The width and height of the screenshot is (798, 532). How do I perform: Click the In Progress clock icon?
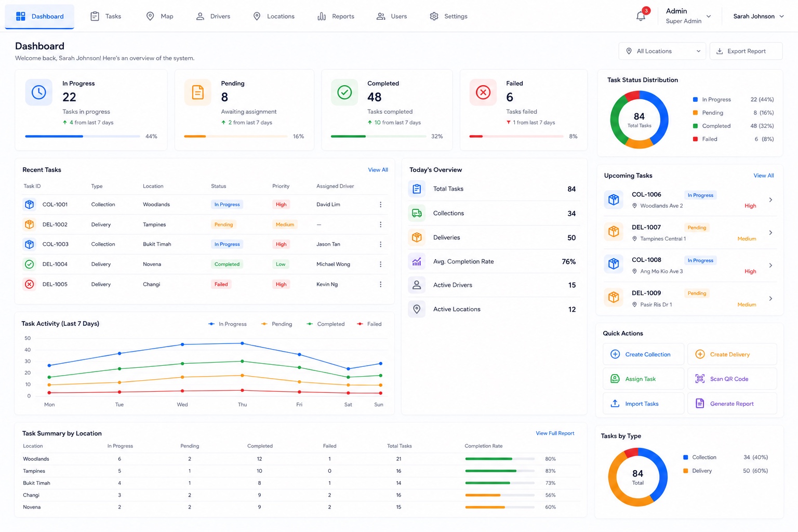pos(39,92)
